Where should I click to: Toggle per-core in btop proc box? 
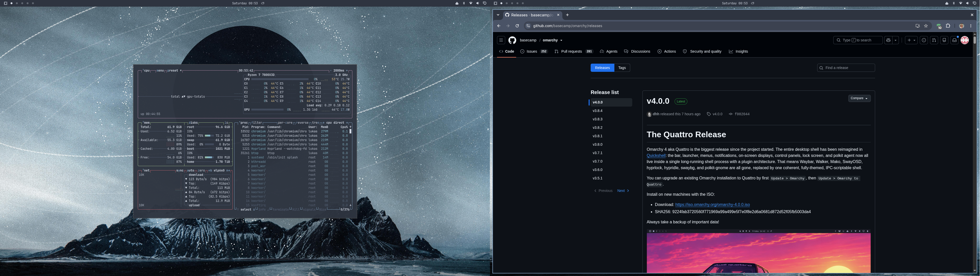pos(285,123)
